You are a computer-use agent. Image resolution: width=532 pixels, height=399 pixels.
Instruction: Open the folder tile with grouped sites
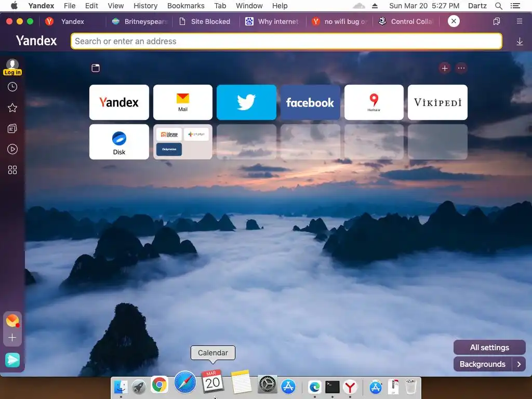pos(183,142)
